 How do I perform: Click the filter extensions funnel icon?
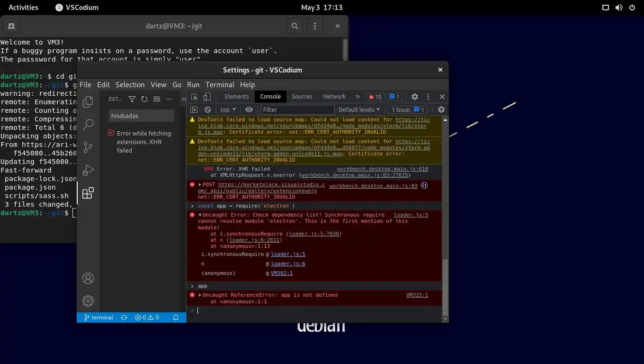tap(132, 99)
